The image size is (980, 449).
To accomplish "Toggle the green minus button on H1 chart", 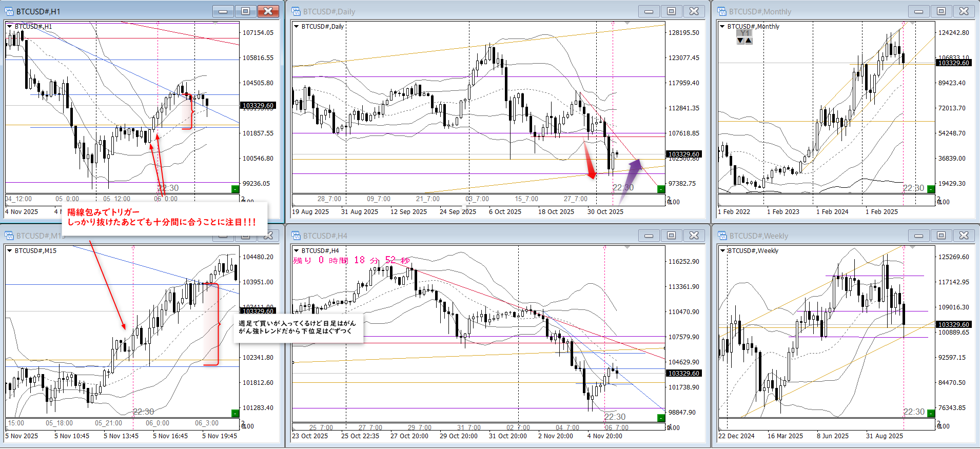I will point(235,189).
